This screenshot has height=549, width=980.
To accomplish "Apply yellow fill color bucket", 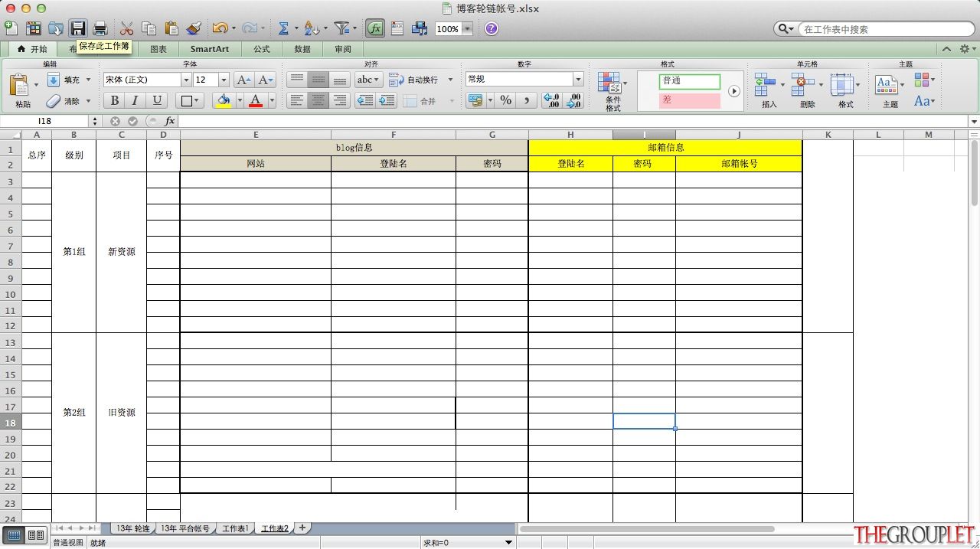I will 224,100.
